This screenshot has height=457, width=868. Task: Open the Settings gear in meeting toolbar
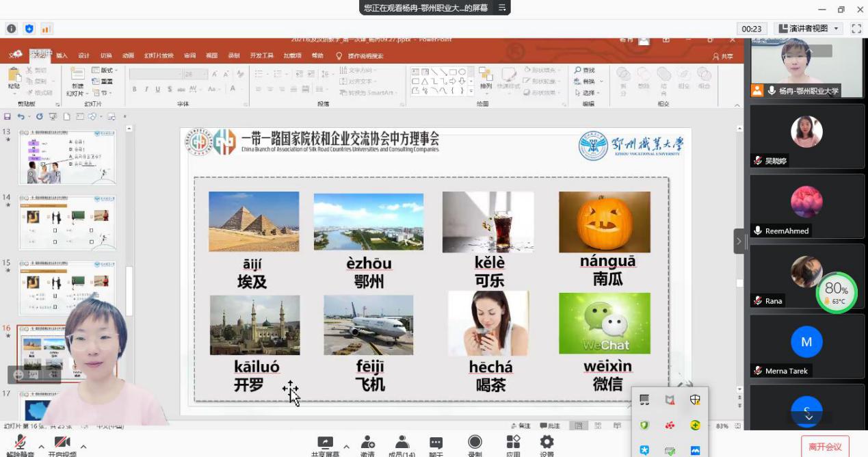547,443
